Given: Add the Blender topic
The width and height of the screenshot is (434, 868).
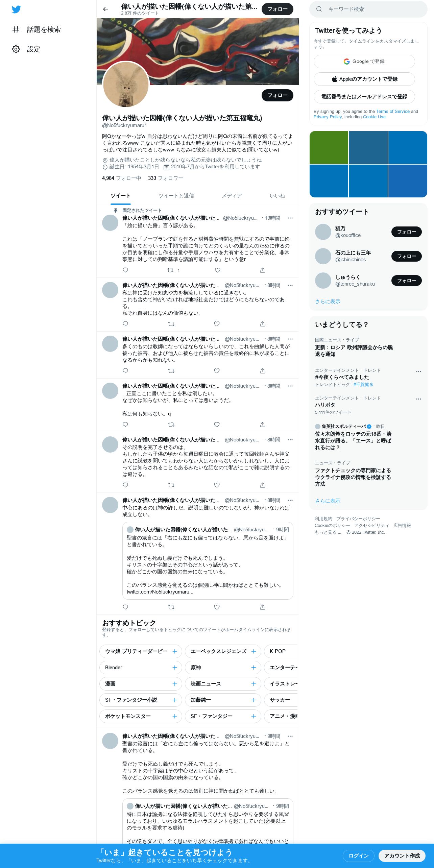Looking at the screenshot, I should click(x=175, y=668).
